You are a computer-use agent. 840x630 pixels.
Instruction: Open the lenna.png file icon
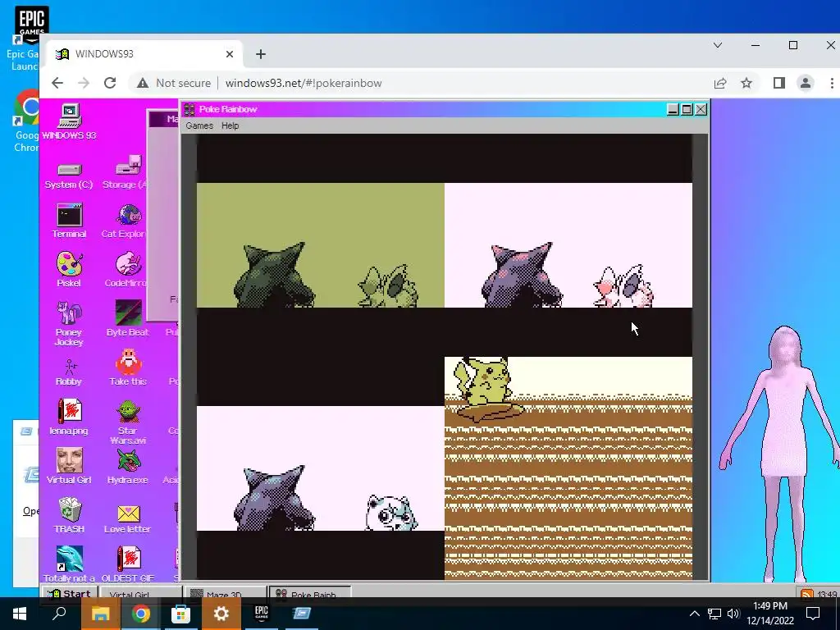pyautogui.click(x=69, y=417)
